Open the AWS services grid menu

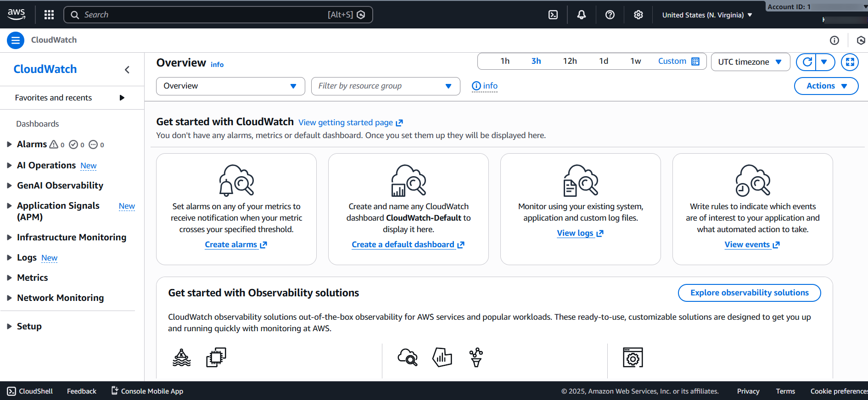click(49, 15)
